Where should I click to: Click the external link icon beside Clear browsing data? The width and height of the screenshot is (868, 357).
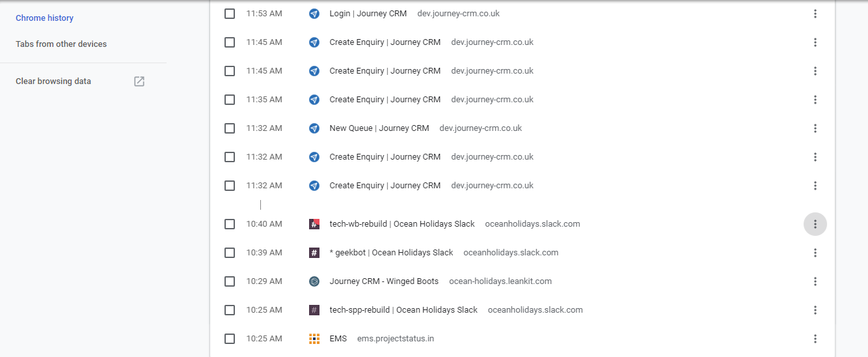[139, 81]
